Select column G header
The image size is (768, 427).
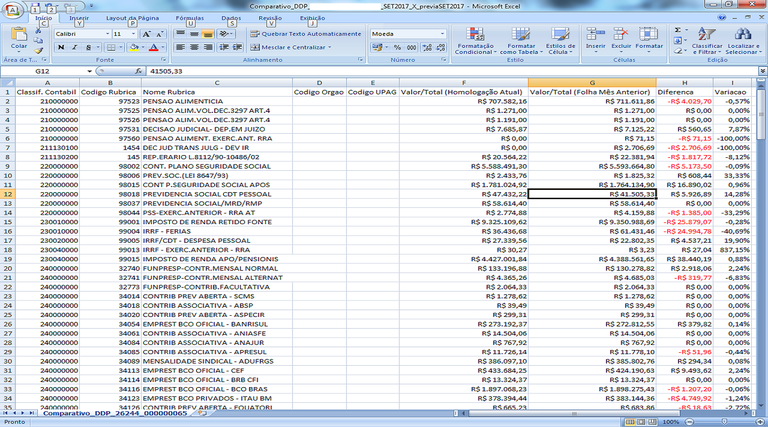[x=592, y=82]
